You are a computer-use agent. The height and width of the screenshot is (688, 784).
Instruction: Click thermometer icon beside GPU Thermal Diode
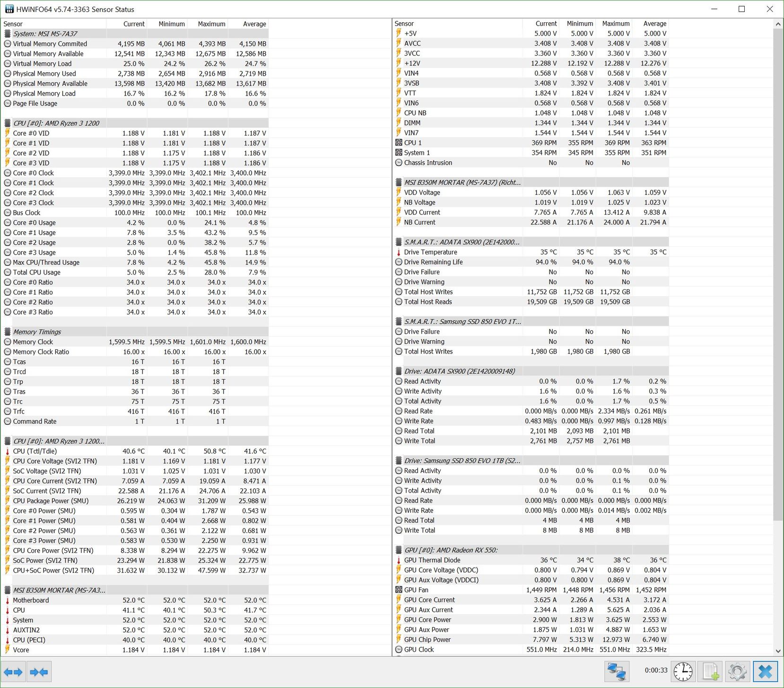pyautogui.click(x=399, y=560)
